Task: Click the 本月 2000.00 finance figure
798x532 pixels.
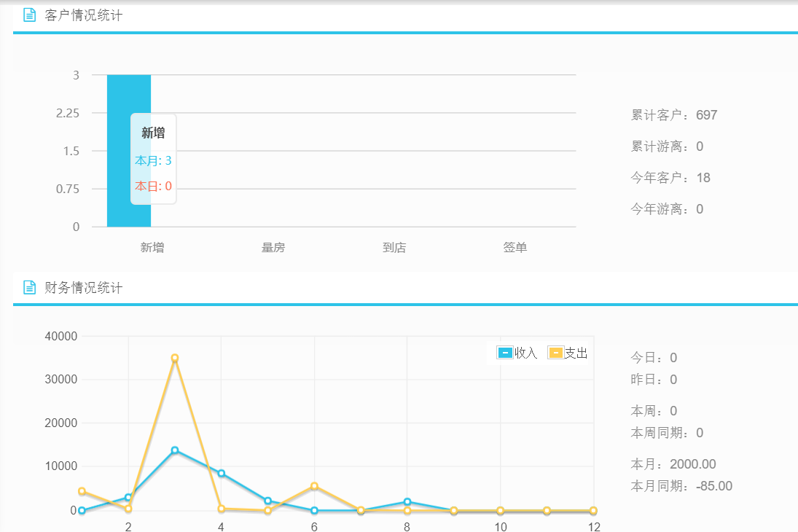Action: [x=673, y=464]
